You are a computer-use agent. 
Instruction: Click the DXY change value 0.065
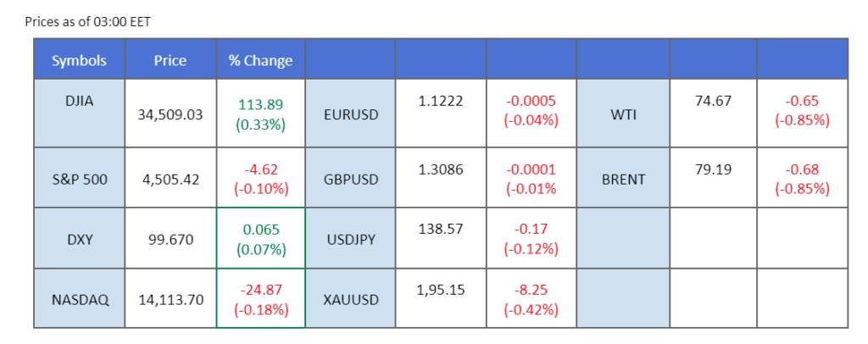click(x=260, y=230)
